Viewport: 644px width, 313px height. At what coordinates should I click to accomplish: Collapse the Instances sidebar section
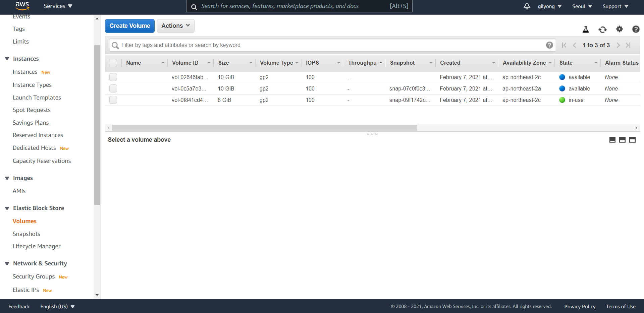click(x=7, y=59)
